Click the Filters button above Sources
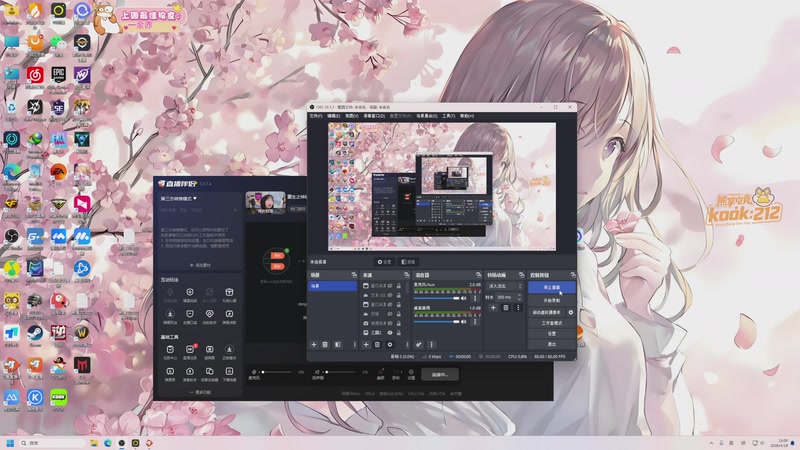The width and height of the screenshot is (800, 450). coord(408,262)
